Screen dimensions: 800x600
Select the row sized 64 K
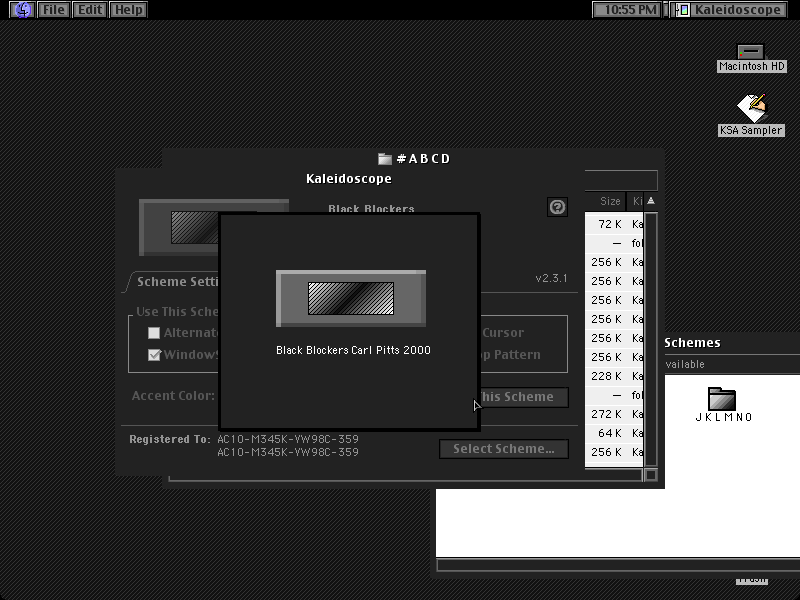614,433
